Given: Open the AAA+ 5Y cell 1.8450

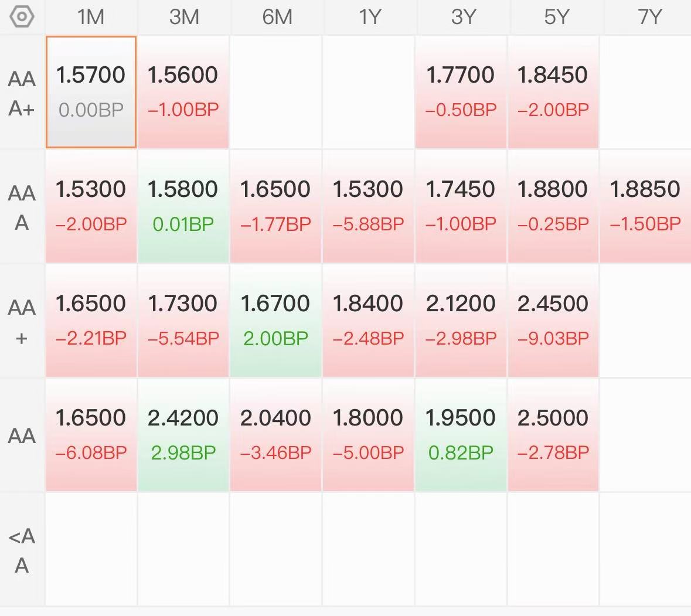Looking at the screenshot, I should (553, 92).
